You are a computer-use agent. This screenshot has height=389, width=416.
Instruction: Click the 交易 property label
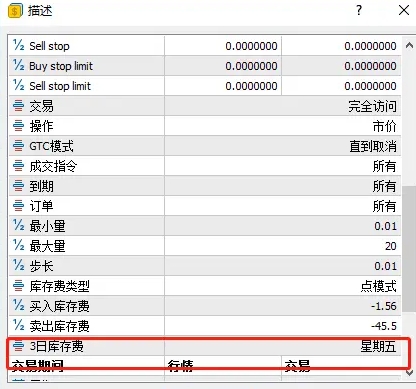[x=41, y=106]
